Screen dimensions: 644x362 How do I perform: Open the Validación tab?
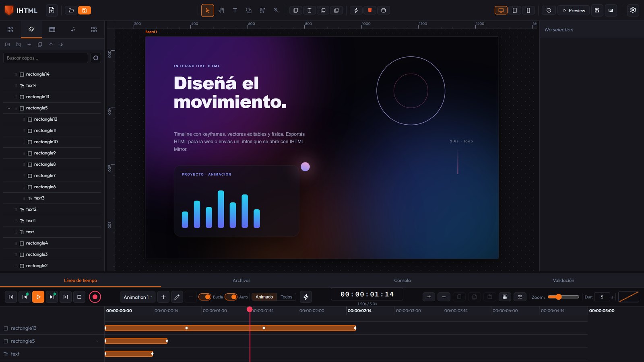click(563, 280)
